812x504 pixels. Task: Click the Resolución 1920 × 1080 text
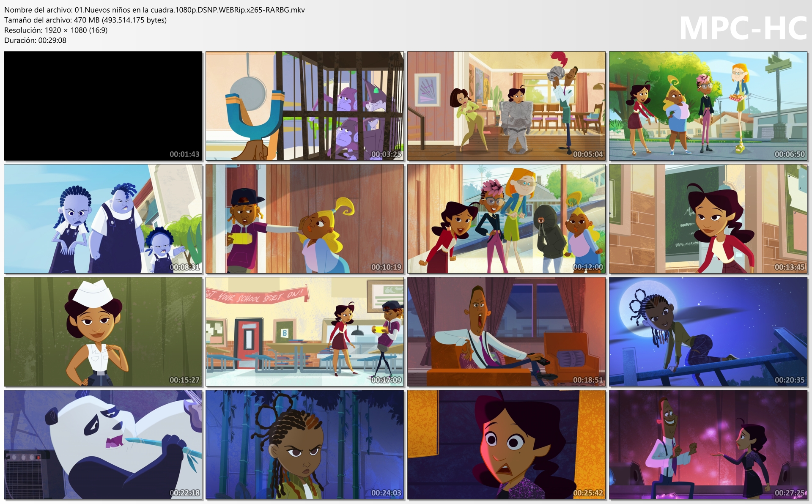tap(56, 30)
